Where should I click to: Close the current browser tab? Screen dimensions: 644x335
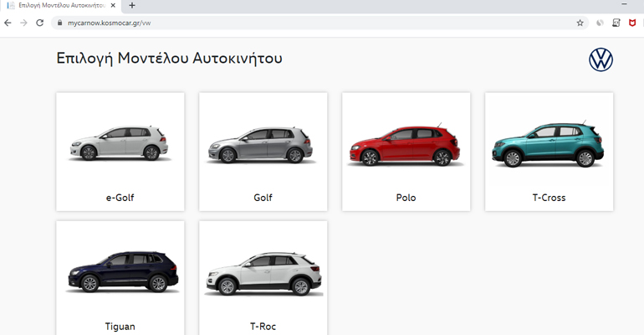pyautogui.click(x=115, y=6)
